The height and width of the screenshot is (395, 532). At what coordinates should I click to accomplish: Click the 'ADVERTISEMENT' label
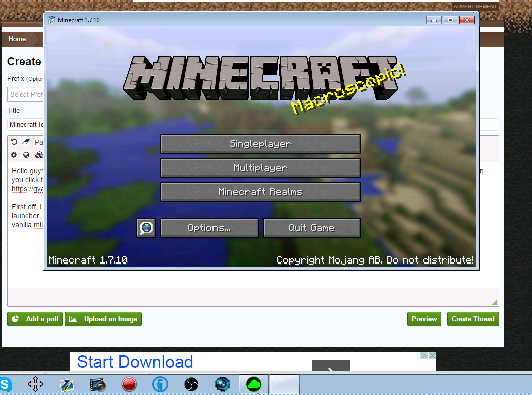tap(475, 6)
